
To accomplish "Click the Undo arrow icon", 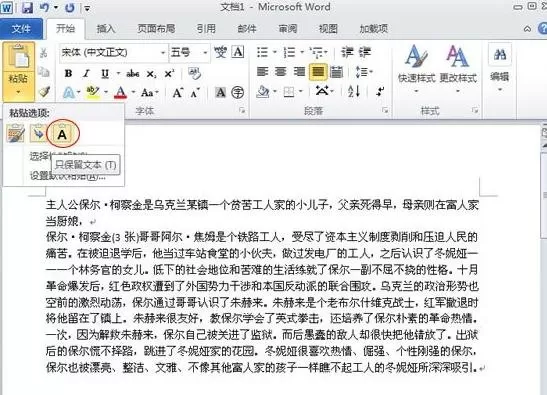I will [44, 7].
